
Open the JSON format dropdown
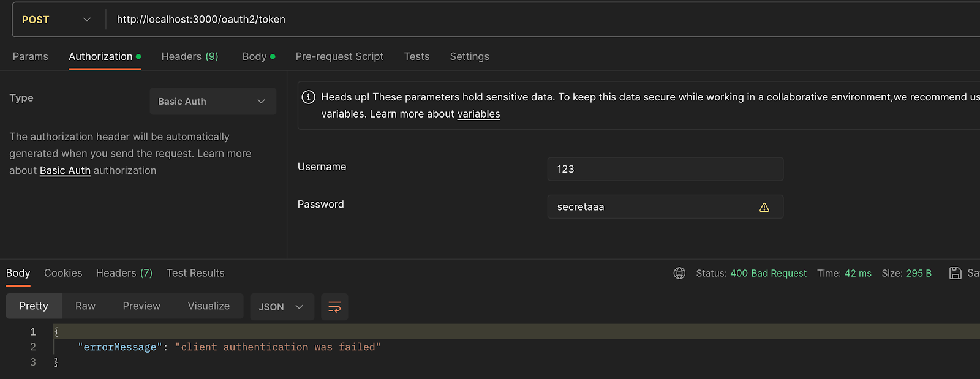point(281,307)
